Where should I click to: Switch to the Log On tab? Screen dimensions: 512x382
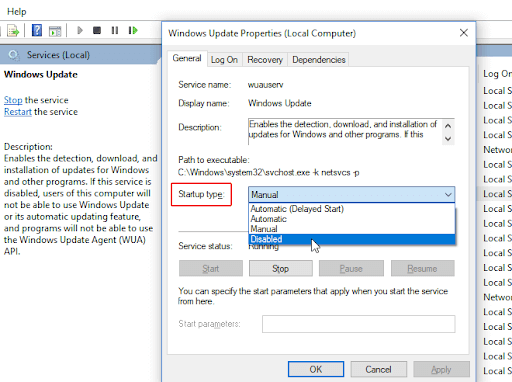224,60
